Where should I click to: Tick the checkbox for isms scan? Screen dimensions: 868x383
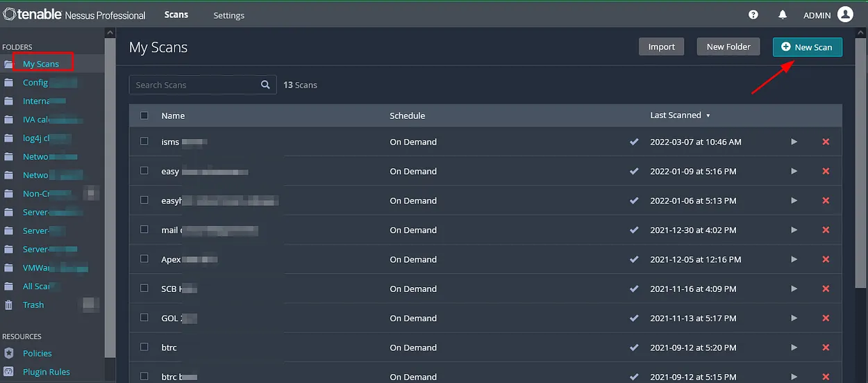tap(144, 141)
